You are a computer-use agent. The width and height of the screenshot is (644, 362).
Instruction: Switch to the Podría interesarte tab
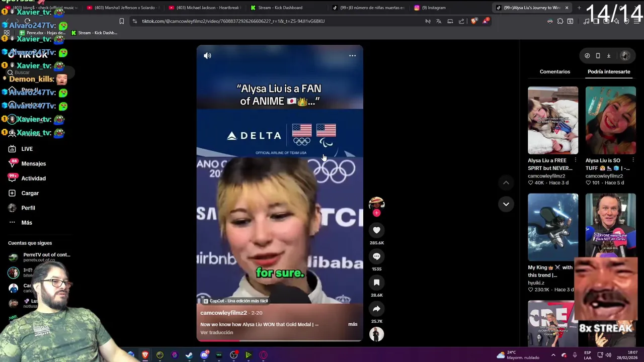[609, 72]
